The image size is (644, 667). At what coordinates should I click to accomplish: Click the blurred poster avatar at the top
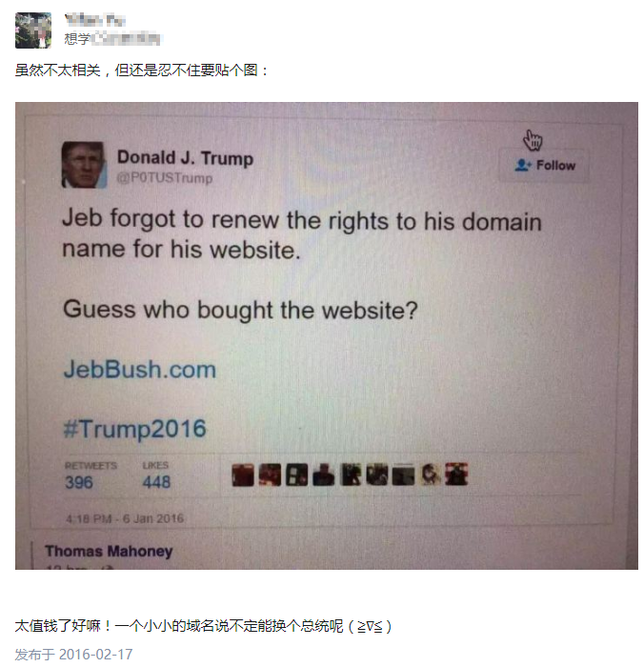pos(33,30)
